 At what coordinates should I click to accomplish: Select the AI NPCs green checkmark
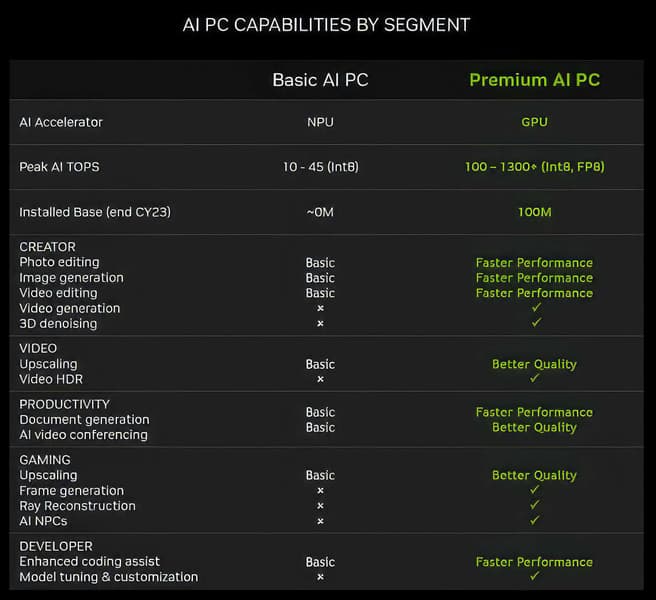pos(535,521)
